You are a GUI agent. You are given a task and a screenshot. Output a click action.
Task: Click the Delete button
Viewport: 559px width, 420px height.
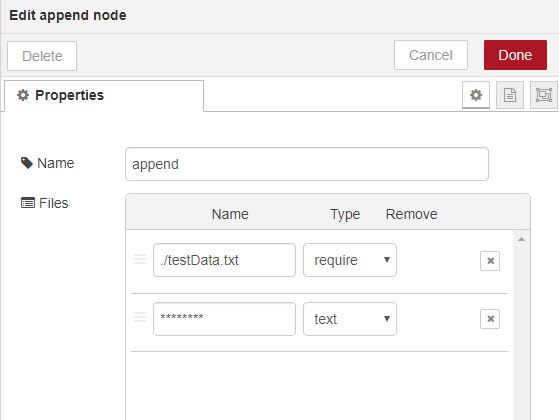(x=42, y=56)
